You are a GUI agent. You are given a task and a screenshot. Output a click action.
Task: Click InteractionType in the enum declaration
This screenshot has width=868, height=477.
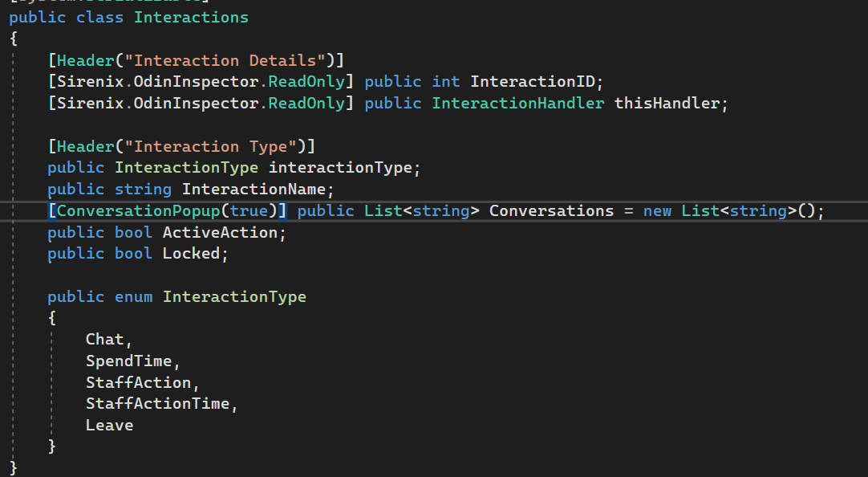tap(234, 297)
